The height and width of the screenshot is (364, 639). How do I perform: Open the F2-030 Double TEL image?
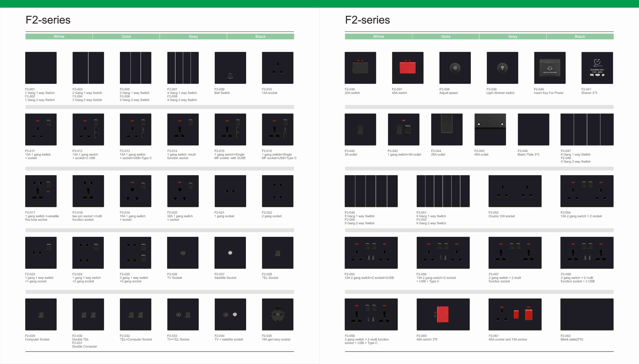point(88,314)
